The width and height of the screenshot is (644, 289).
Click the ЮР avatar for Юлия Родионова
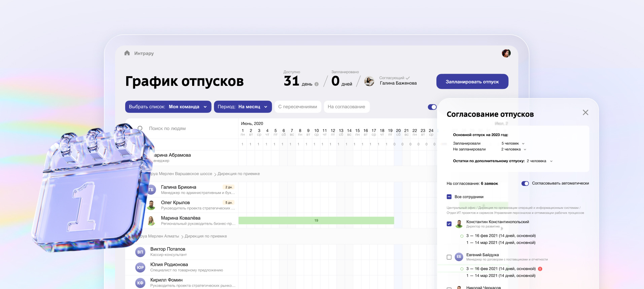[140, 267]
